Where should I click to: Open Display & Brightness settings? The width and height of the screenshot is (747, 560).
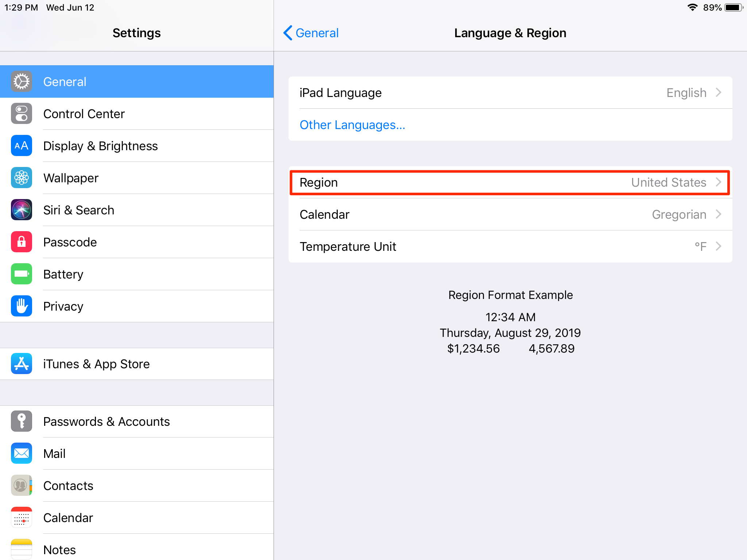[x=137, y=146]
